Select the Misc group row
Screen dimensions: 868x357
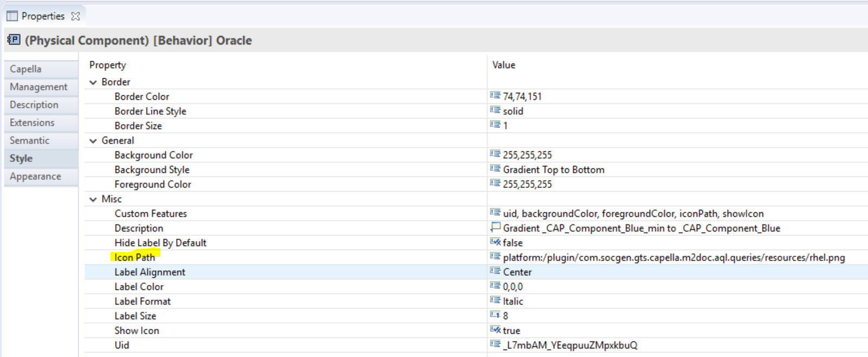(476, 199)
